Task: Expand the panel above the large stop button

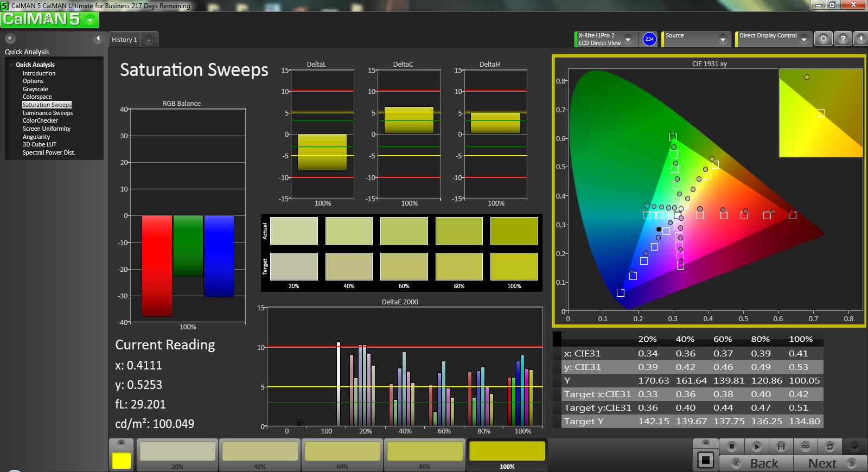Action: (x=706, y=443)
